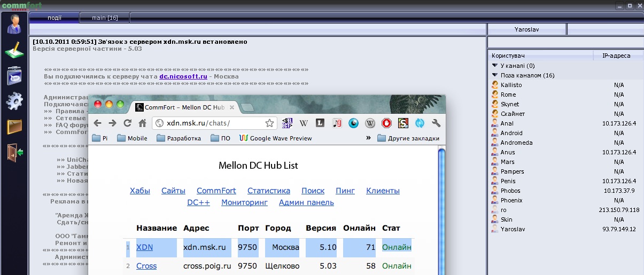Open the Chrome wrench menu
644x275 pixels.
pos(436,123)
